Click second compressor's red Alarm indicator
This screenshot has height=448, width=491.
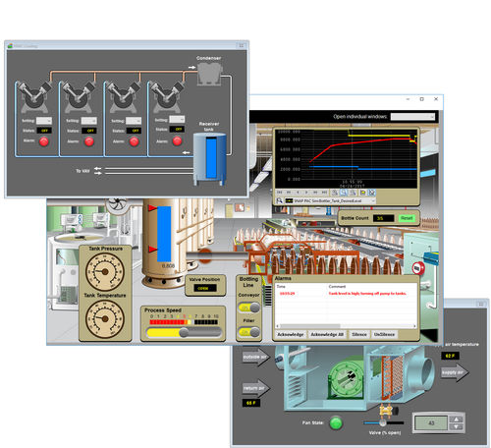tap(89, 141)
